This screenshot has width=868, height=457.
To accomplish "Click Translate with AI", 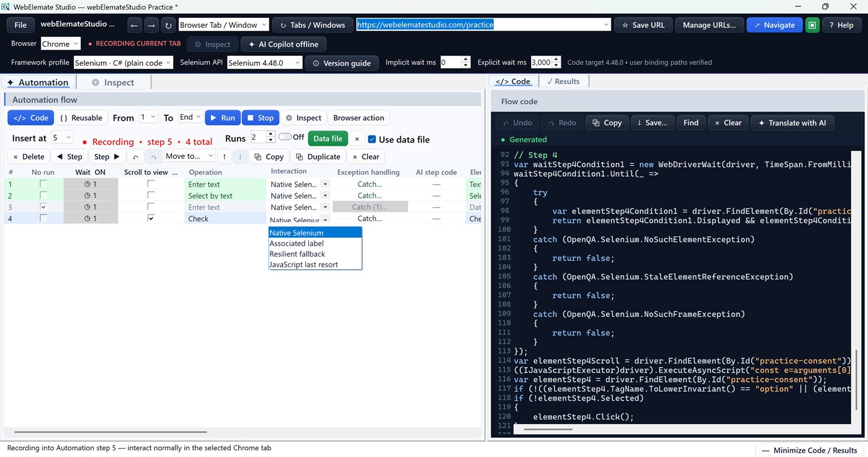I will pos(792,122).
